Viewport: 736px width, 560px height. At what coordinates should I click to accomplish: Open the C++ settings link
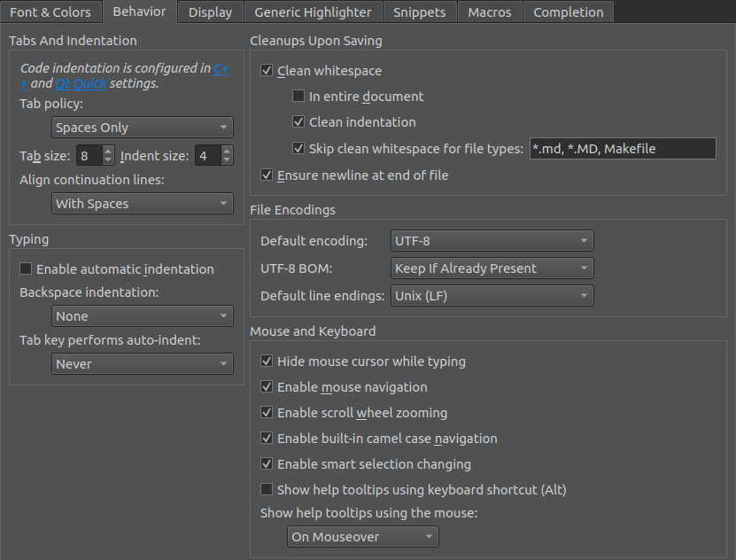click(221, 68)
